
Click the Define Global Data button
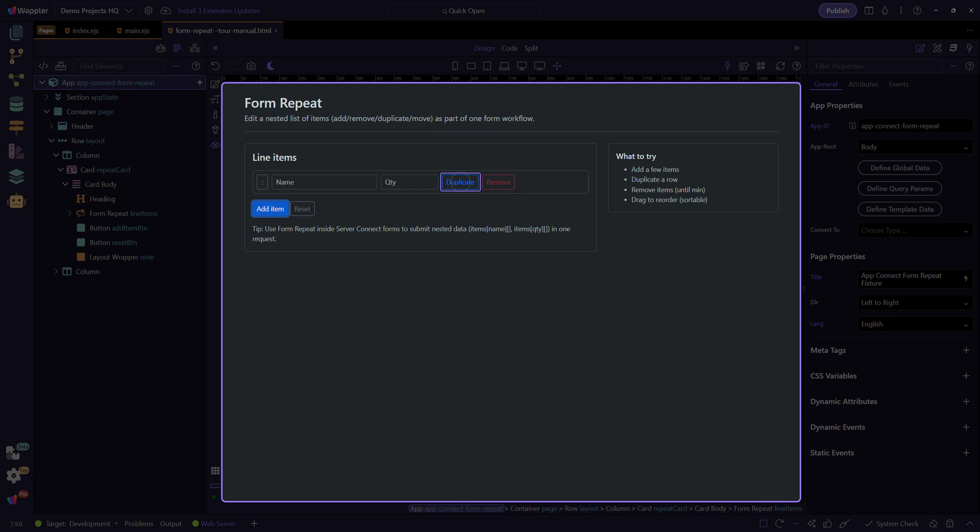899,168
